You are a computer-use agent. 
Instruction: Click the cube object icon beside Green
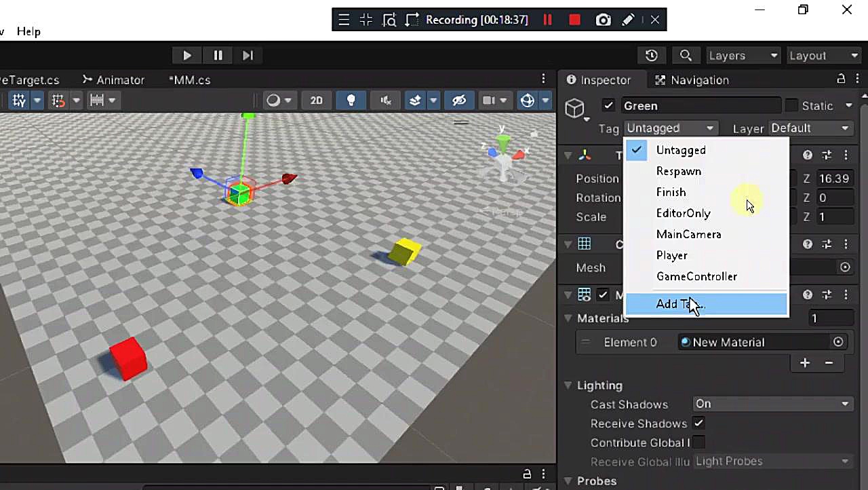click(575, 108)
